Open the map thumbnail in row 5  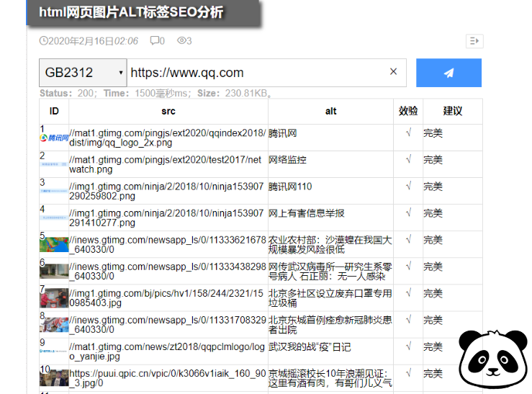point(54,244)
